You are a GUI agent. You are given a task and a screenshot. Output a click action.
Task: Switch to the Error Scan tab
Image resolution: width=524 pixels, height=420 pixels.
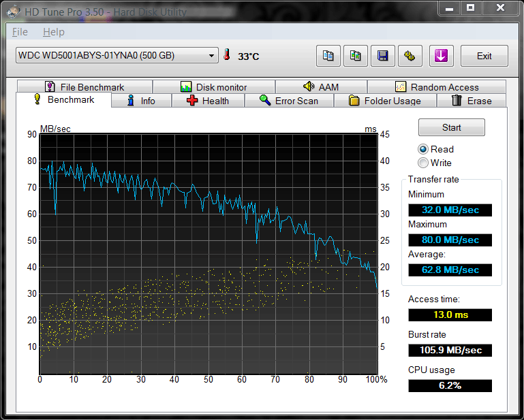point(290,101)
